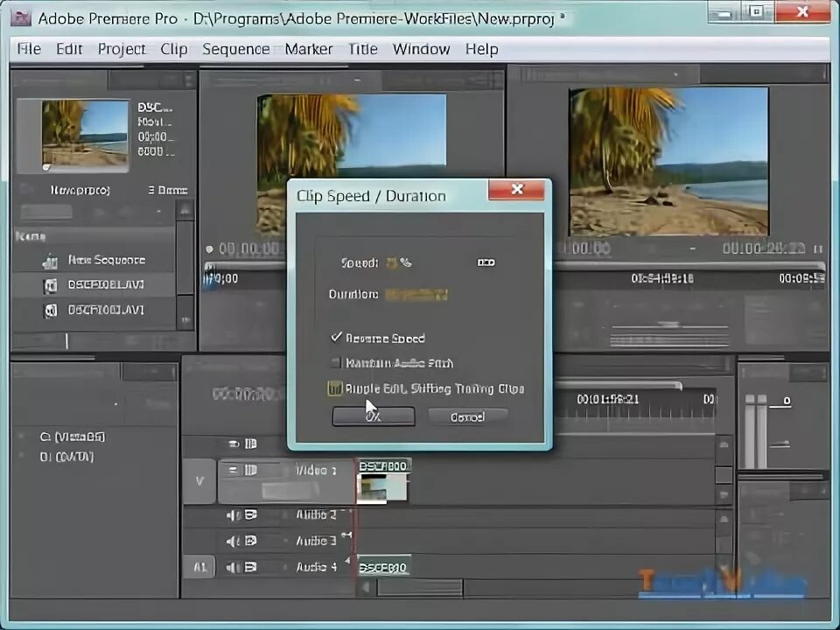The image size is (840, 630).
Task: Select the audio clip on Audio 4 track
Action: point(383,567)
